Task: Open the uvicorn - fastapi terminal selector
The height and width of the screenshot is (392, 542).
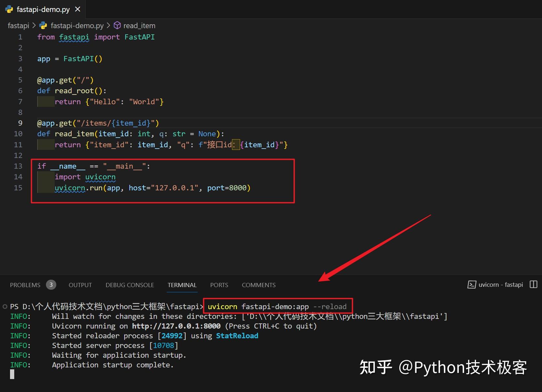Action: click(x=501, y=285)
